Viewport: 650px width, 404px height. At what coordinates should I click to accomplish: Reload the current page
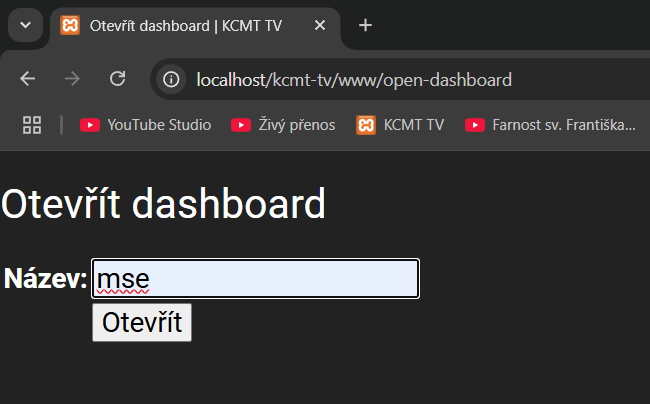[x=117, y=79]
